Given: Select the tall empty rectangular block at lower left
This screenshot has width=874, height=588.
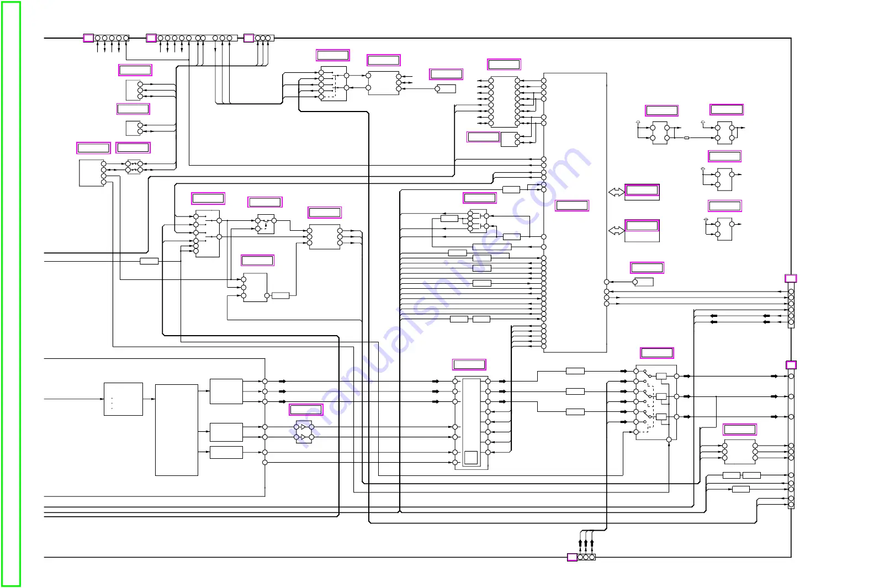Looking at the screenshot, I should coord(177,430).
